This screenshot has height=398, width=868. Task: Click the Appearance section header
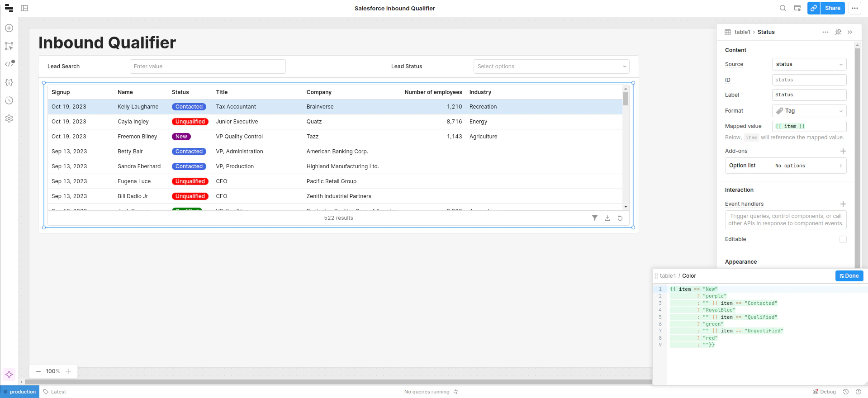[741, 262]
